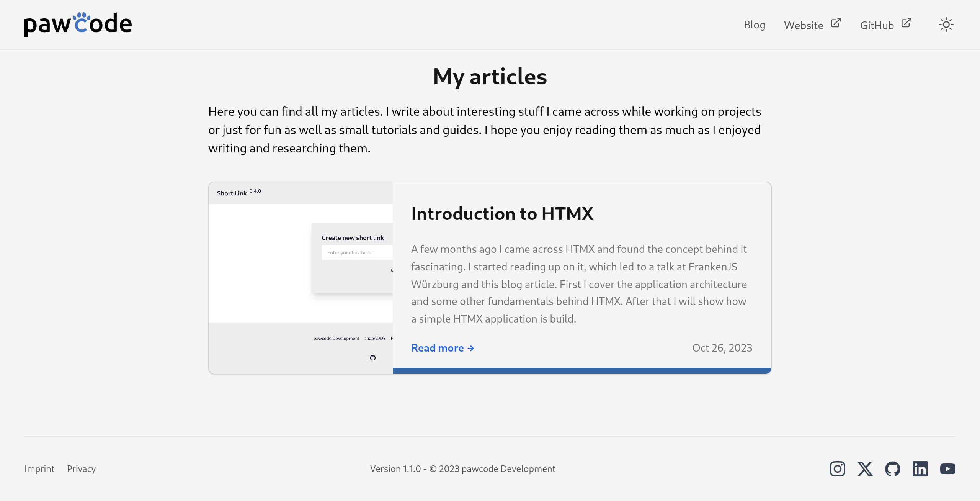Click the article date Oct 26, 2023
The image size is (980, 501).
click(722, 348)
